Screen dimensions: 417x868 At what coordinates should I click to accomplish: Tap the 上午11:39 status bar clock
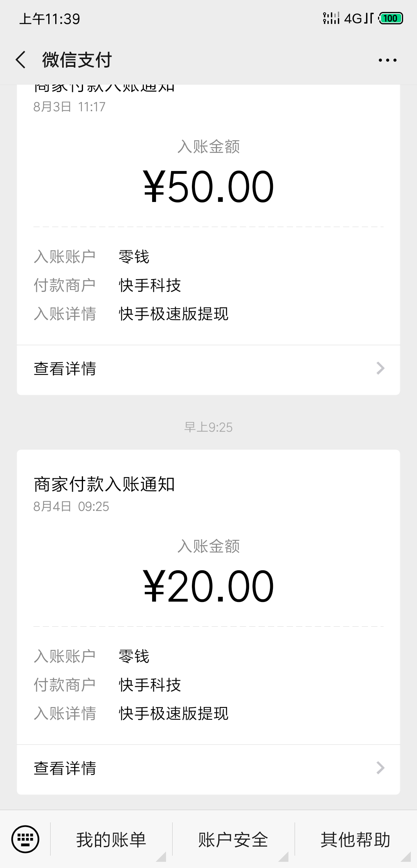[x=50, y=19]
